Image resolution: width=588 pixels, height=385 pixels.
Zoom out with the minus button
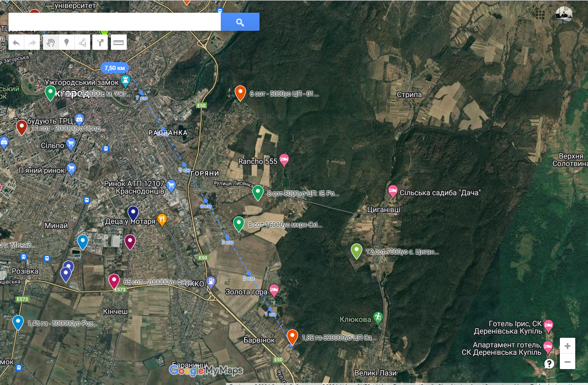click(567, 362)
